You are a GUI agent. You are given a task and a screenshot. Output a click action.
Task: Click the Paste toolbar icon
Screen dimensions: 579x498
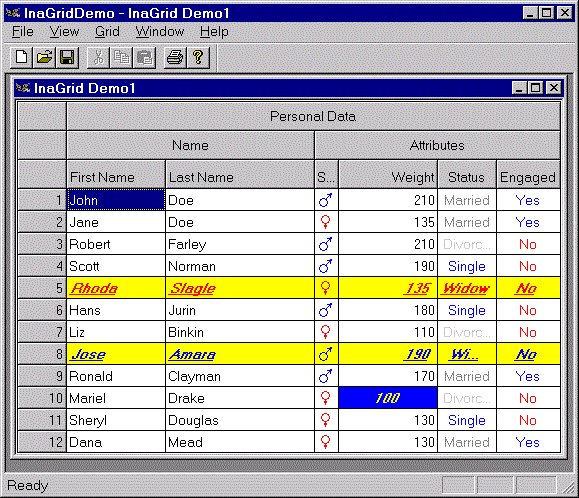(144, 58)
